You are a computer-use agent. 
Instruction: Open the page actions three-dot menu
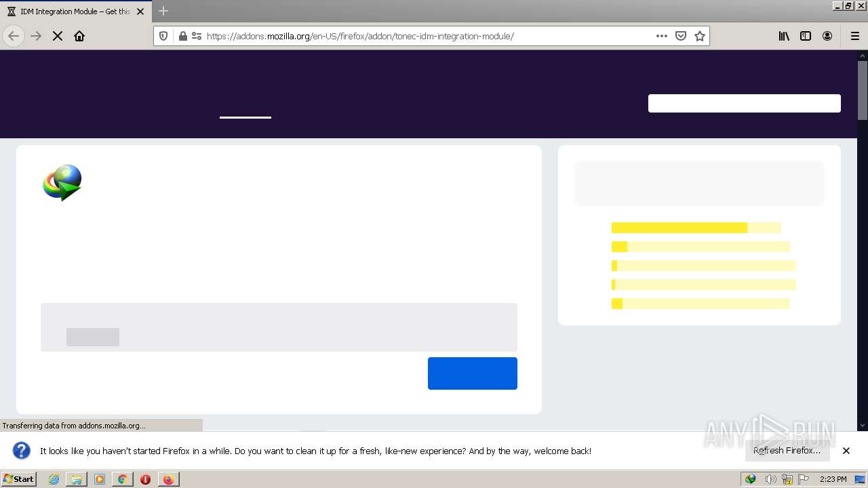[x=662, y=36]
